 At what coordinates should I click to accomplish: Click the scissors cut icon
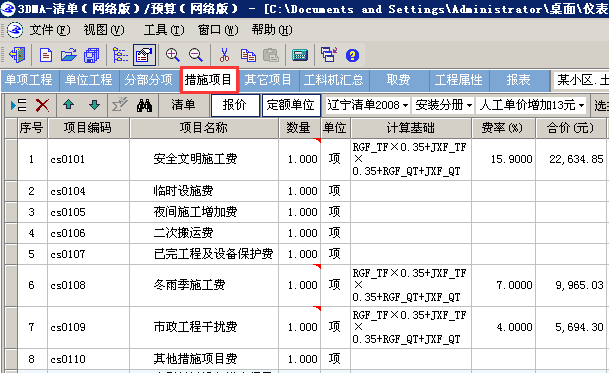coord(224,55)
